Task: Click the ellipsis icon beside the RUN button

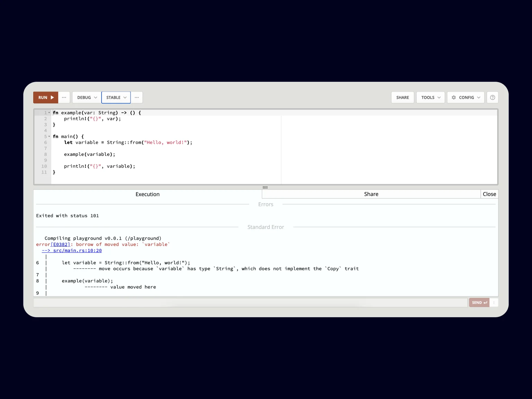Action: [64, 97]
